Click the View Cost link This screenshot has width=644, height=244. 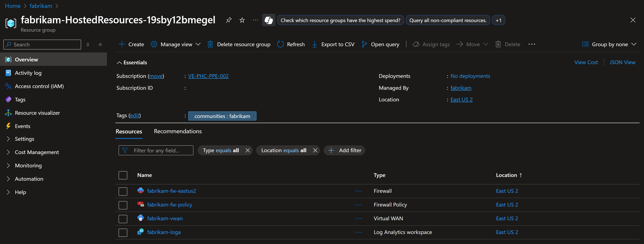pyautogui.click(x=586, y=62)
